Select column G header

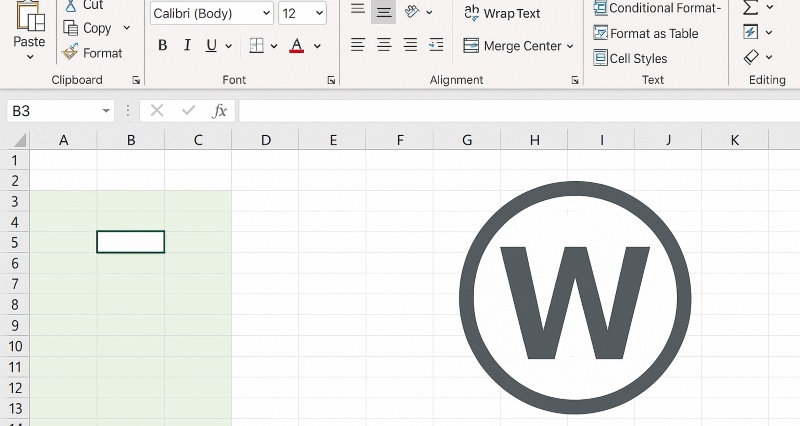(467, 140)
